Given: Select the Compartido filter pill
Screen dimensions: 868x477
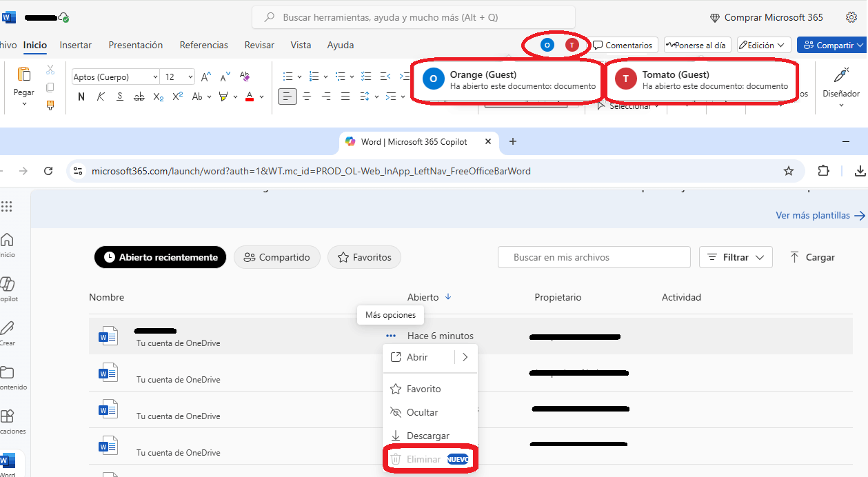Looking at the screenshot, I should pyautogui.click(x=277, y=257).
